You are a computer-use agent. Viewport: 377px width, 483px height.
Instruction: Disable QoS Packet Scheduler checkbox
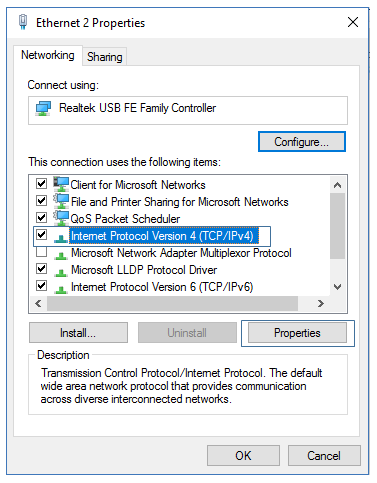pyautogui.click(x=41, y=218)
